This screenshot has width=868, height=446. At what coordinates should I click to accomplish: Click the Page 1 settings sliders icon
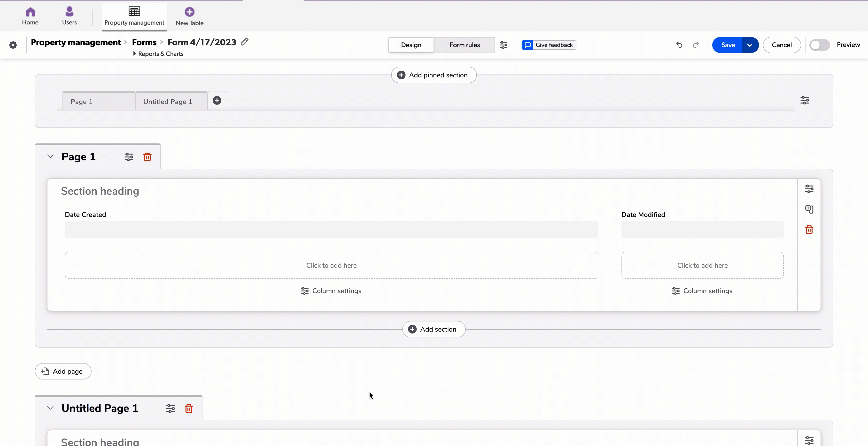(128, 157)
